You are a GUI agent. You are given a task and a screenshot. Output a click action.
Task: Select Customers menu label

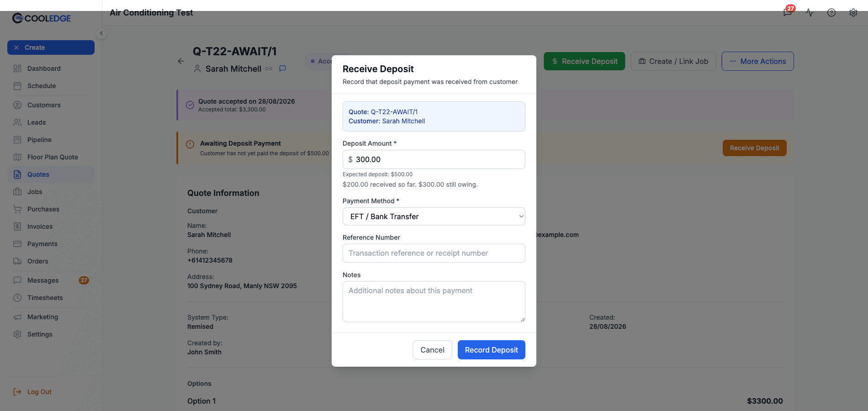coord(44,105)
